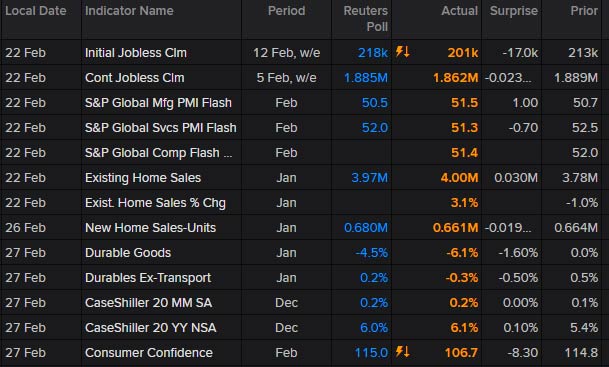Click the CaseShiller 20 YY NSA indicator
The width and height of the screenshot is (609, 367).
click(150, 328)
